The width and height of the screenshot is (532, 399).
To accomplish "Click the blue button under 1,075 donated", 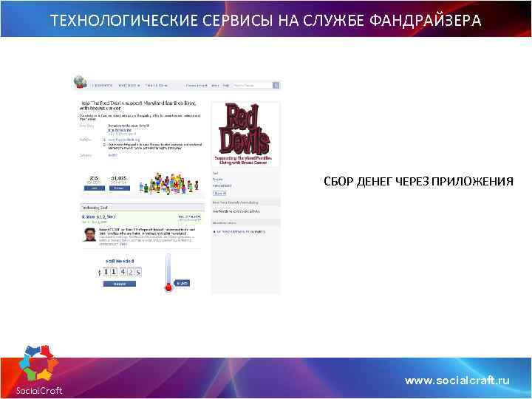I will tap(120, 188).
